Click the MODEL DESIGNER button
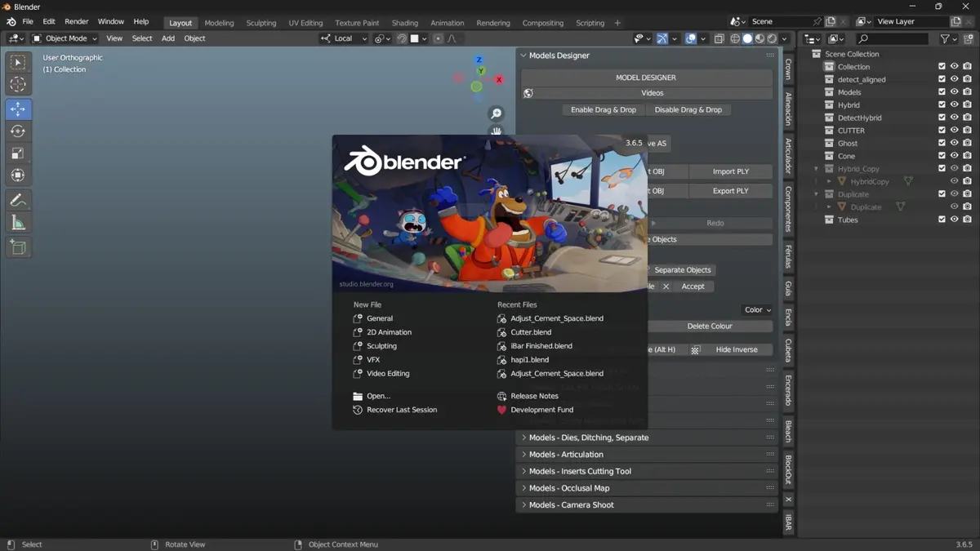The height and width of the screenshot is (551, 980). click(x=646, y=78)
